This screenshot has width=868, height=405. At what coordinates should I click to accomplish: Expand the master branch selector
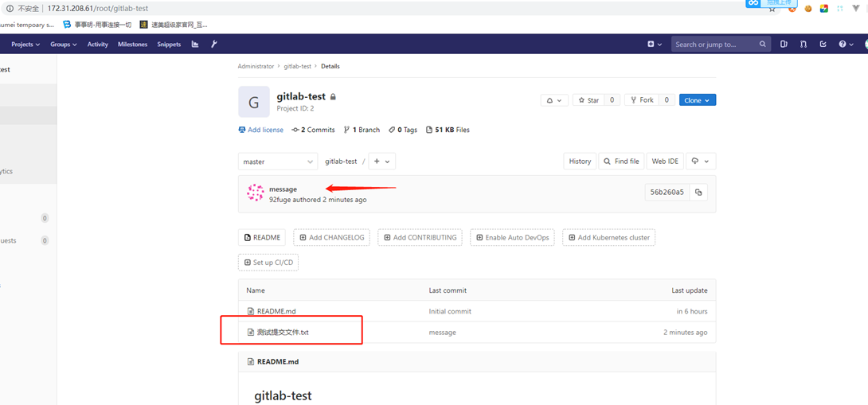coord(277,162)
